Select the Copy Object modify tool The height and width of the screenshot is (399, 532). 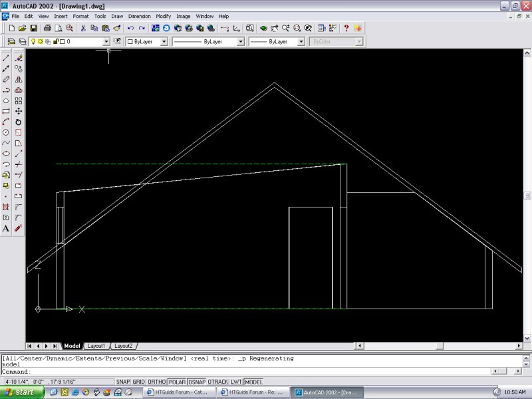19,68
